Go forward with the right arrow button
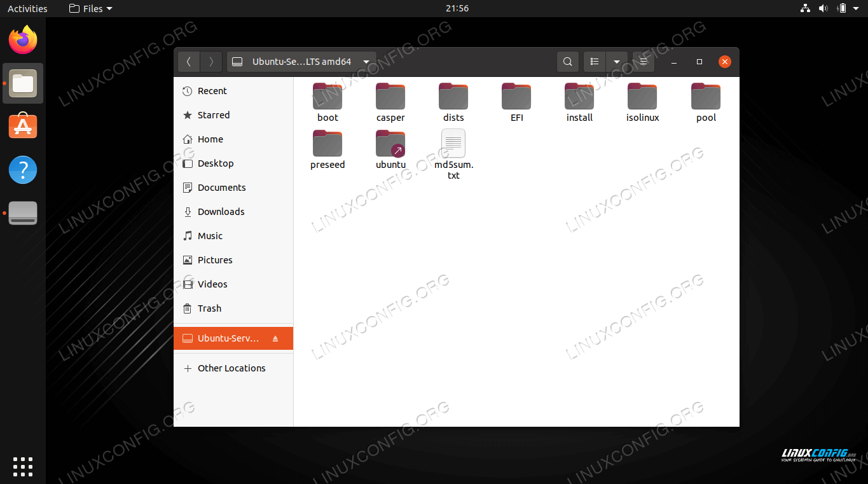The image size is (868, 484). (211, 62)
